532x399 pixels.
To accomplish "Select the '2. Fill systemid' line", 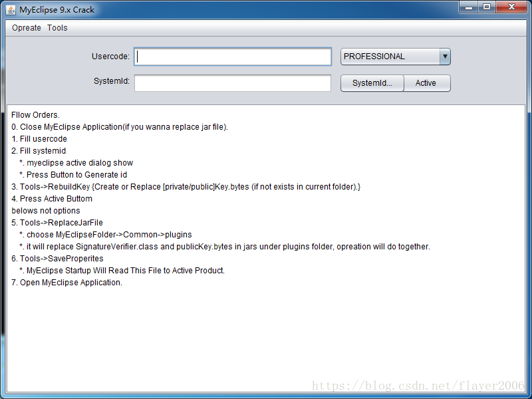I will click(39, 151).
